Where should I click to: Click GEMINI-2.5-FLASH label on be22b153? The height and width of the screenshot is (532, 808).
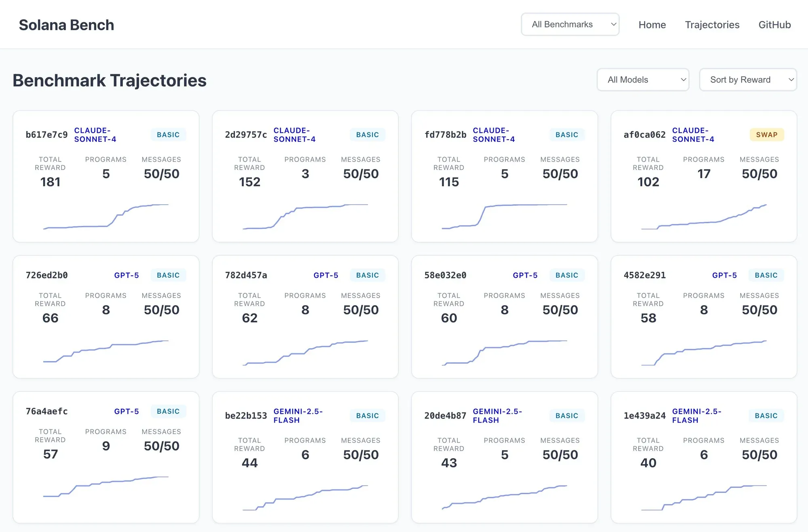tap(298, 416)
